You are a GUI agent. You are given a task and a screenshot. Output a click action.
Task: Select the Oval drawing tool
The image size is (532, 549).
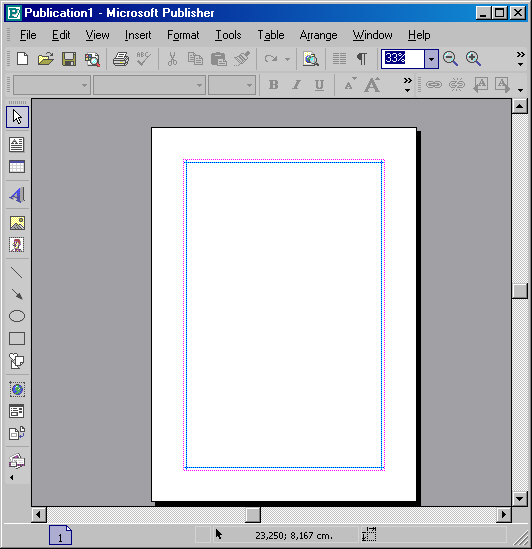click(x=17, y=316)
